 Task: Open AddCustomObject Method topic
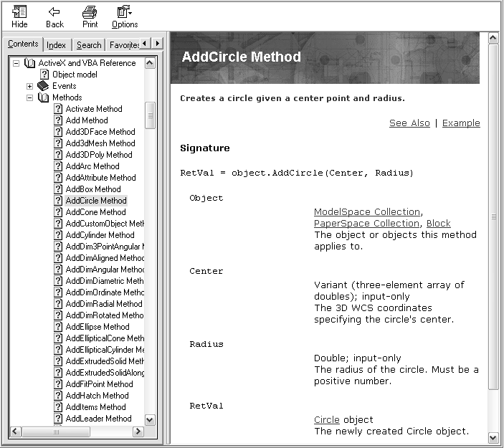105,224
